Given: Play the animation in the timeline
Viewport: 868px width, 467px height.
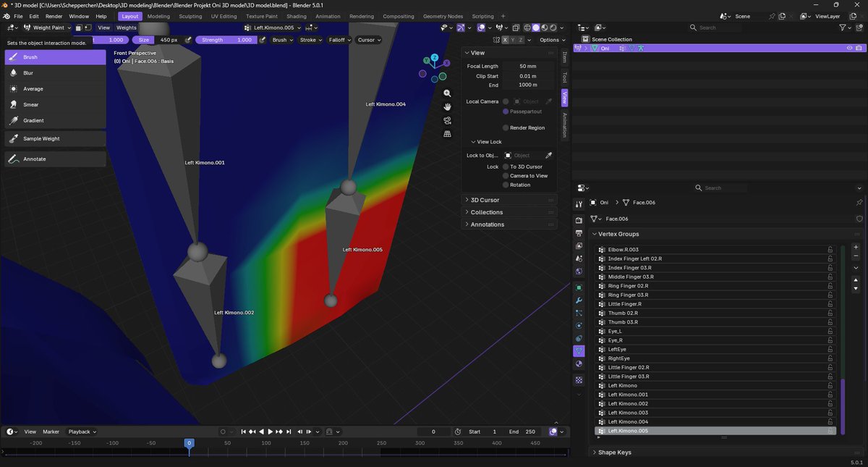Looking at the screenshot, I should [270, 432].
